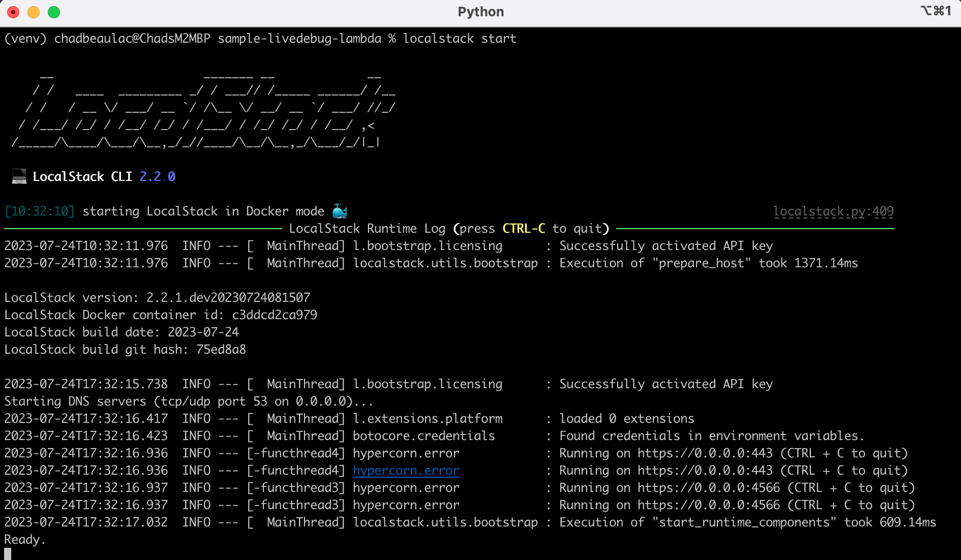The width and height of the screenshot is (961, 560).
Task: Click 'starting LocalStack in Docker mode' text
Action: tap(203, 211)
